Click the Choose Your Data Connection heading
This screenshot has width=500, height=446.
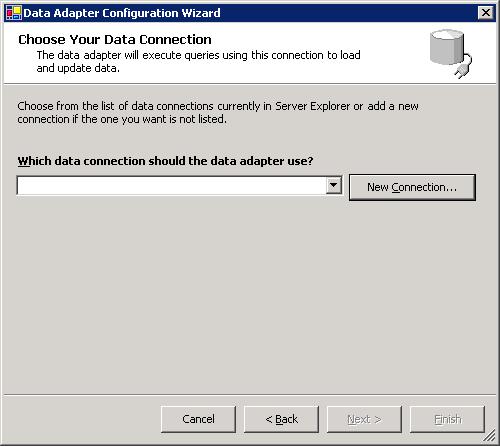(x=115, y=39)
